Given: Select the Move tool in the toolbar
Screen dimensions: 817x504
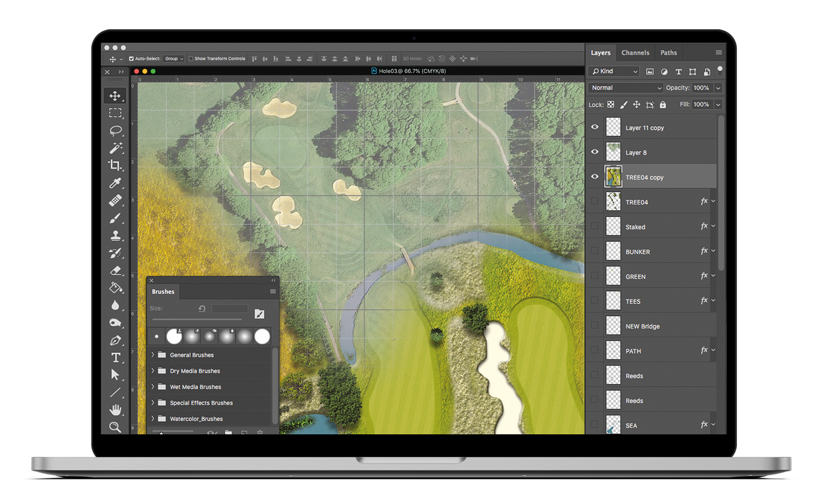Looking at the screenshot, I should click(x=115, y=95).
